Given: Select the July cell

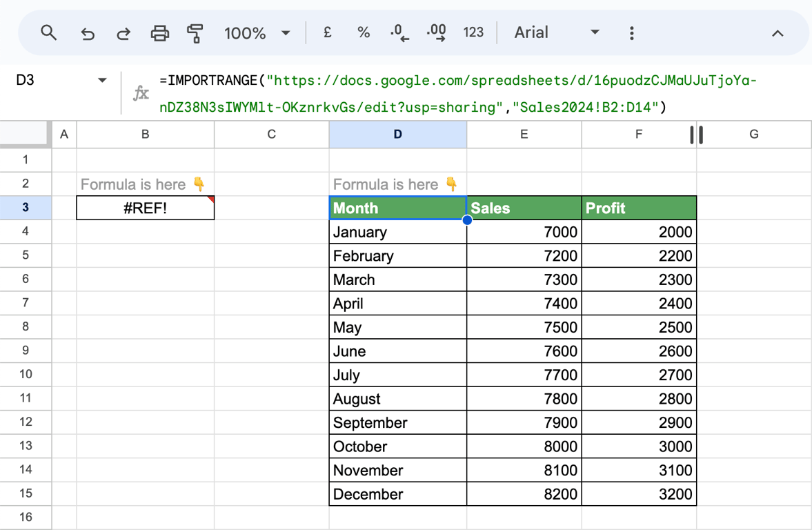Looking at the screenshot, I should 397,375.
